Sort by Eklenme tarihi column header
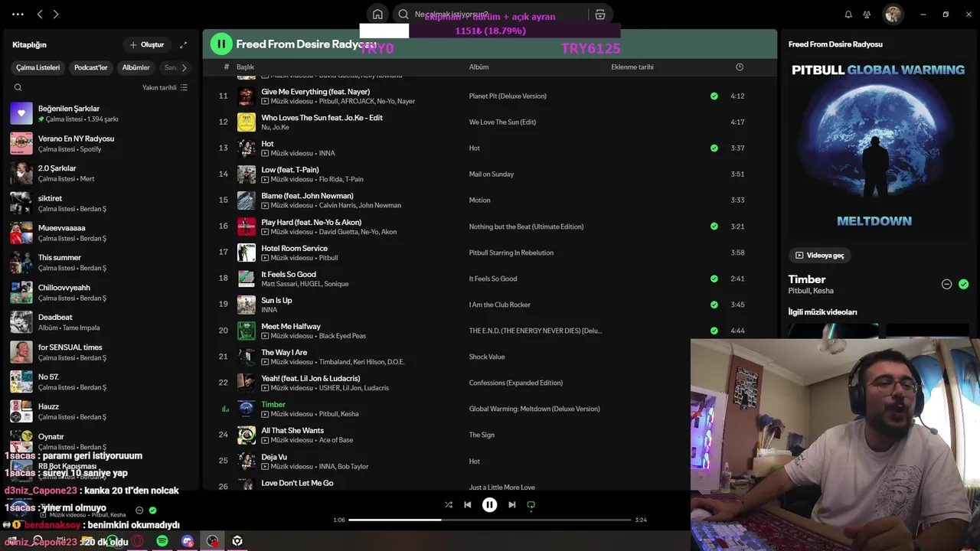This screenshot has width=980, height=551. [632, 67]
